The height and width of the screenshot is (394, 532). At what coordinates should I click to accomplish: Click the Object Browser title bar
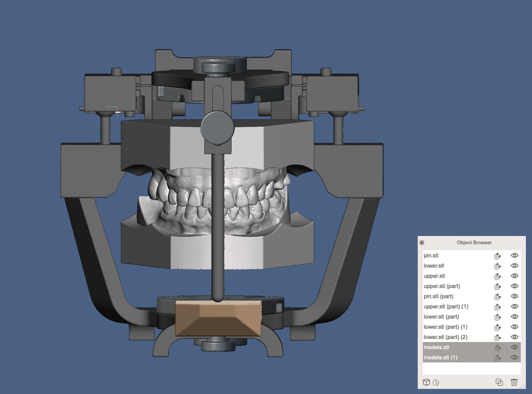[474, 242]
